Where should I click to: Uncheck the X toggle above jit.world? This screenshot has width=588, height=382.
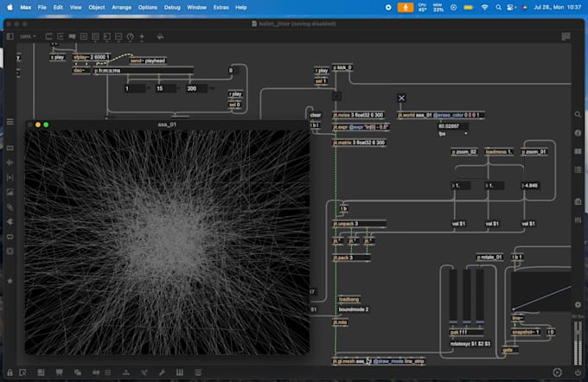pyautogui.click(x=401, y=99)
